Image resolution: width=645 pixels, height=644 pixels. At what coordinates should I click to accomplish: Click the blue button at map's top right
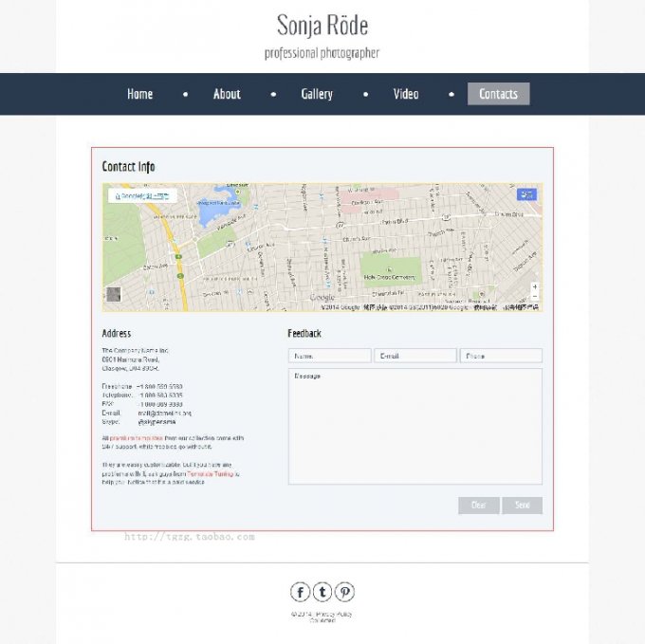tap(526, 194)
